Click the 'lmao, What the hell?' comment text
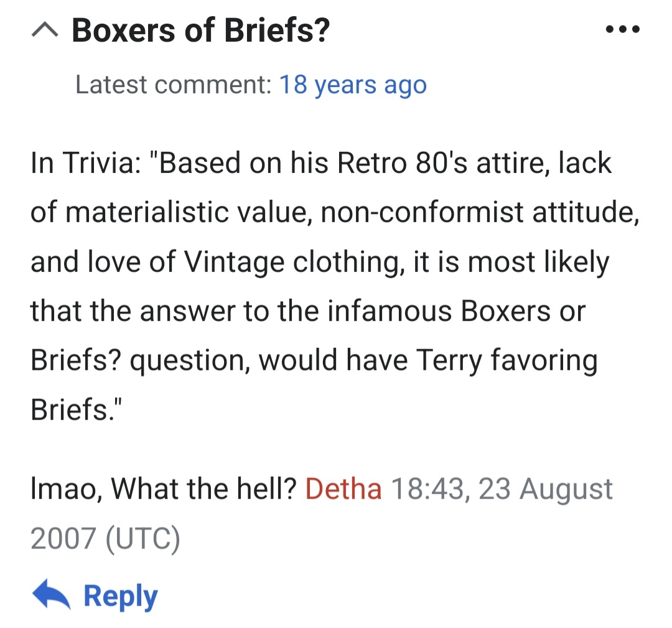Viewport: 672px width, 628px height. [x=162, y=489]
